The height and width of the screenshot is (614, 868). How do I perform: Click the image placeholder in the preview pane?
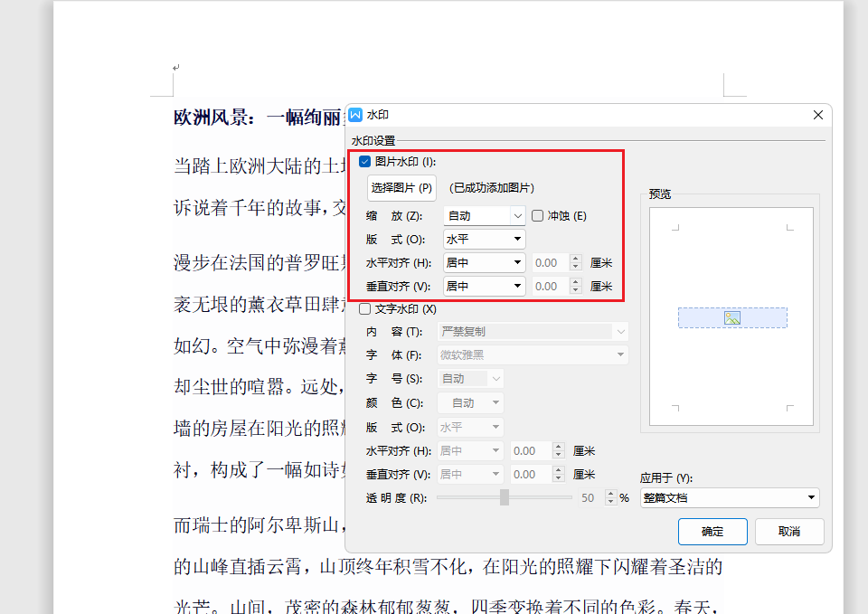point(732,317)
